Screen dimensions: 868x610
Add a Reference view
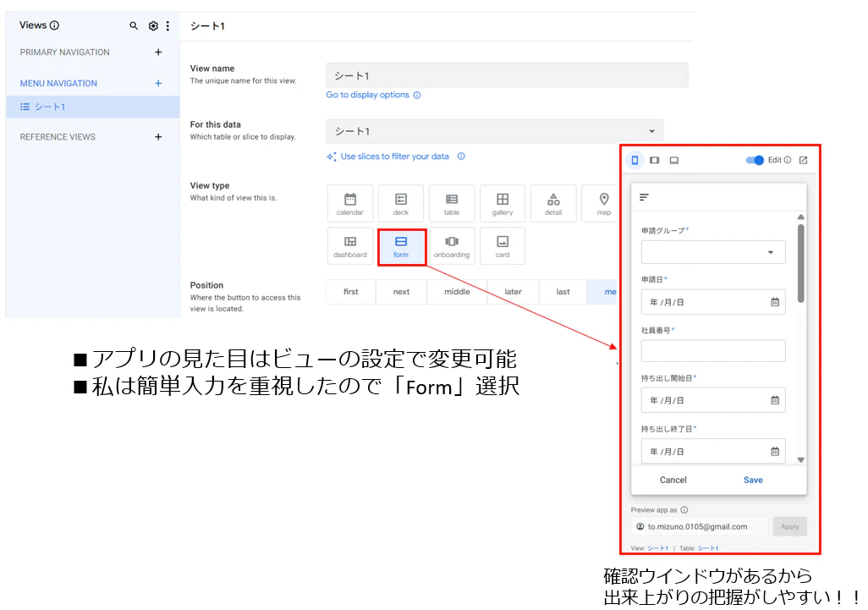(x=158, y=137)
